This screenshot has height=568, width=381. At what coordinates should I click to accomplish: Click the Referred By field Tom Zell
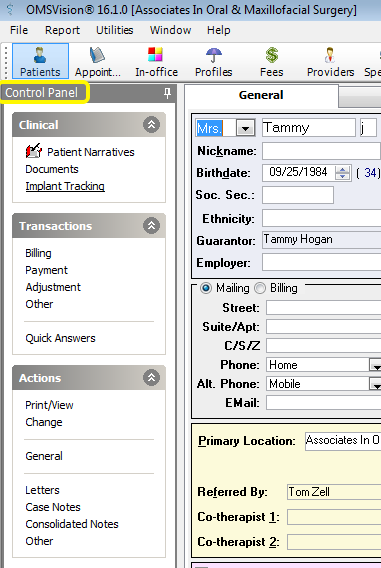pyautogui.click(x=334, y=492)
